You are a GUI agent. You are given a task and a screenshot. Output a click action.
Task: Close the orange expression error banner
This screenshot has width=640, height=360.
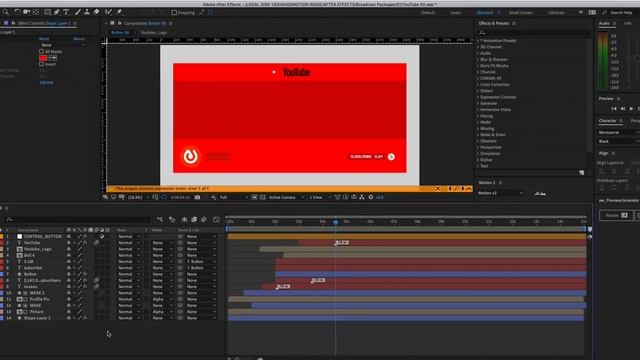[438, 189]
